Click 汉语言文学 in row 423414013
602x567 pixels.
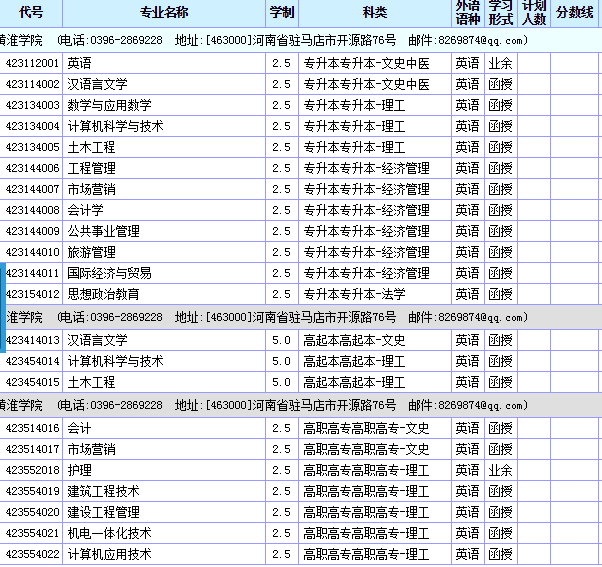coord(98,340)
